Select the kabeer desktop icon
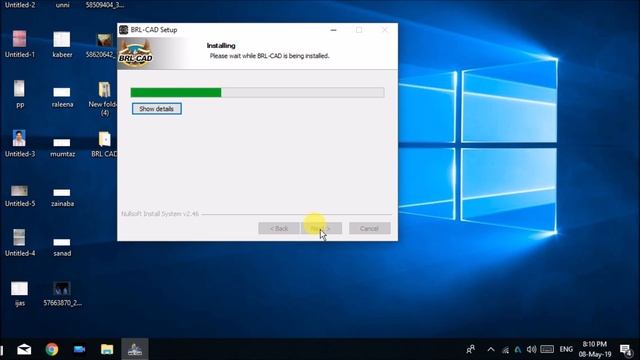 coord(62,44)
